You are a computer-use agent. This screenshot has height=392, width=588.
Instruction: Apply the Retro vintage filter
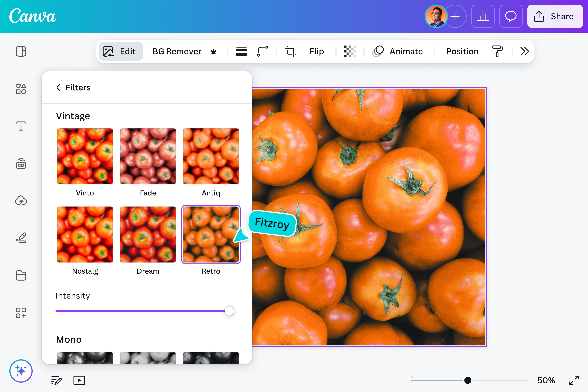click(211, 235)
